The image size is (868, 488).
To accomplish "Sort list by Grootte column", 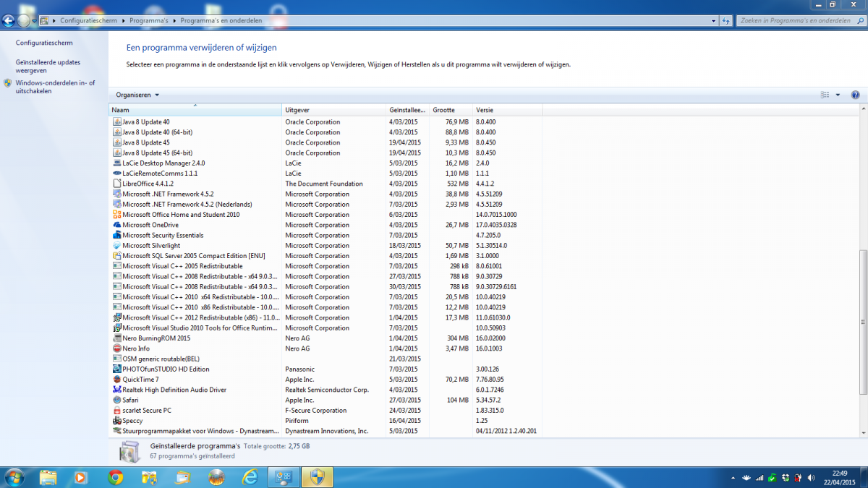I will point(451,110).
